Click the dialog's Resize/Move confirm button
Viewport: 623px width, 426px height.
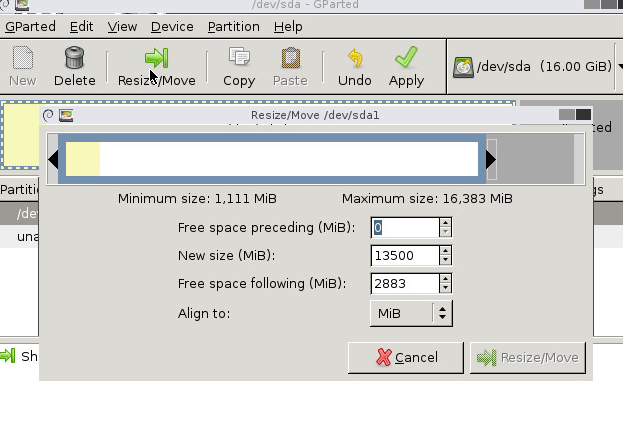coord(528,358)
